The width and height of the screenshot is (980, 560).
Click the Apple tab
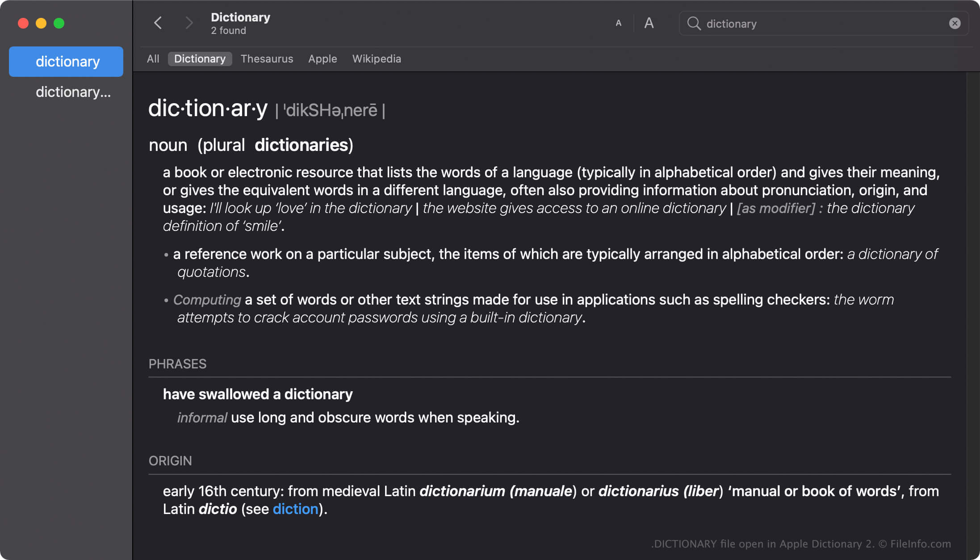(322, 59)
